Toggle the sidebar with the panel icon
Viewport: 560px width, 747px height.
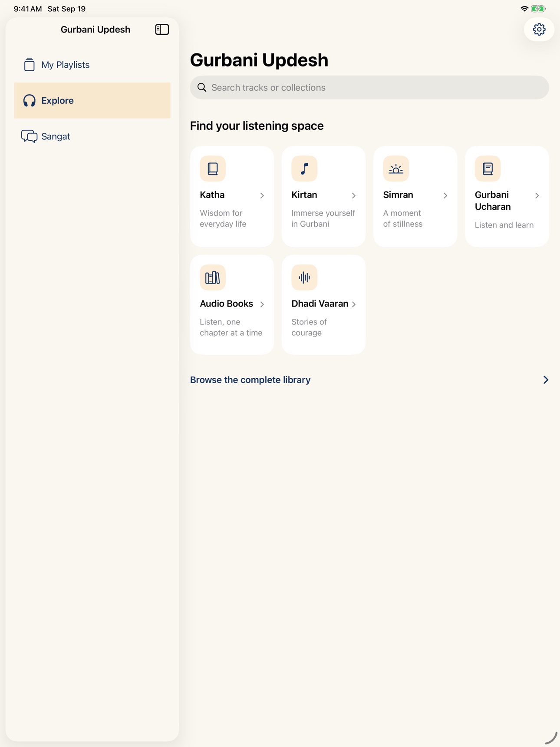[162, 30]
